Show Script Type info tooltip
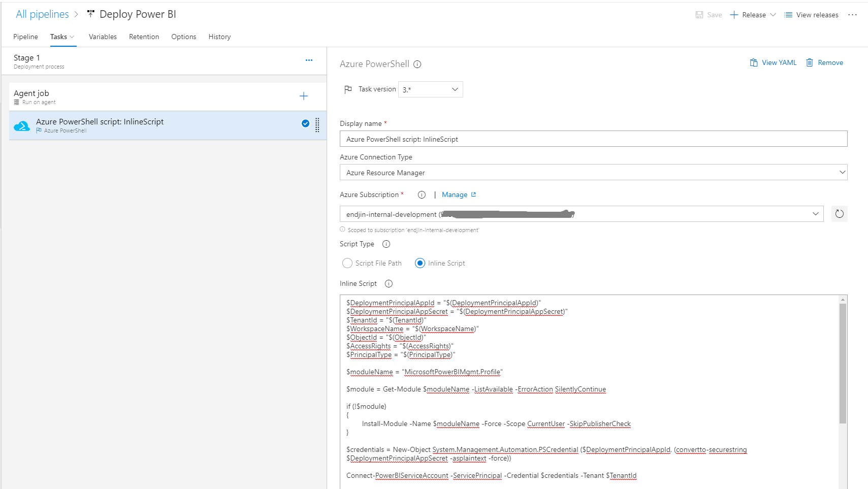This screenshot has width=868, height=489. [x=386, y=244]
